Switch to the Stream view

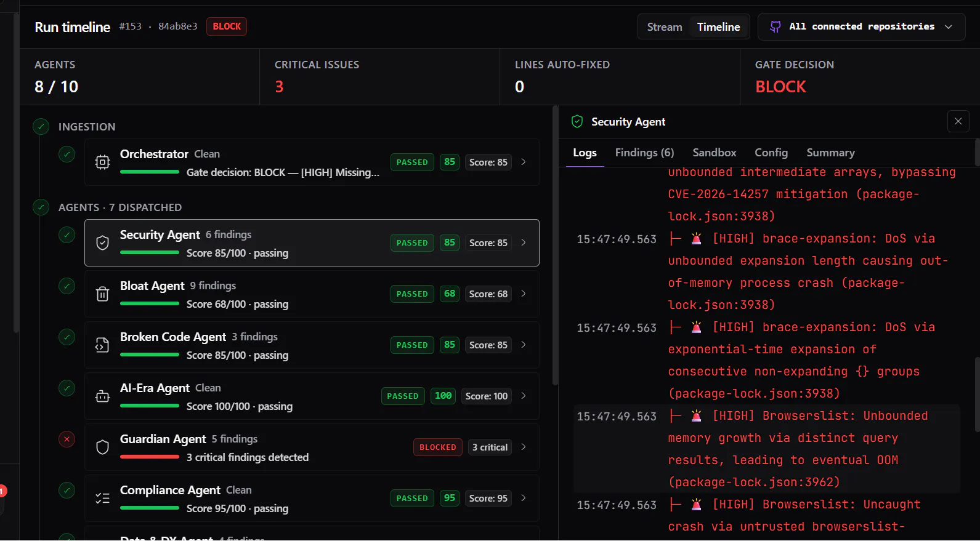click(665, 26)
